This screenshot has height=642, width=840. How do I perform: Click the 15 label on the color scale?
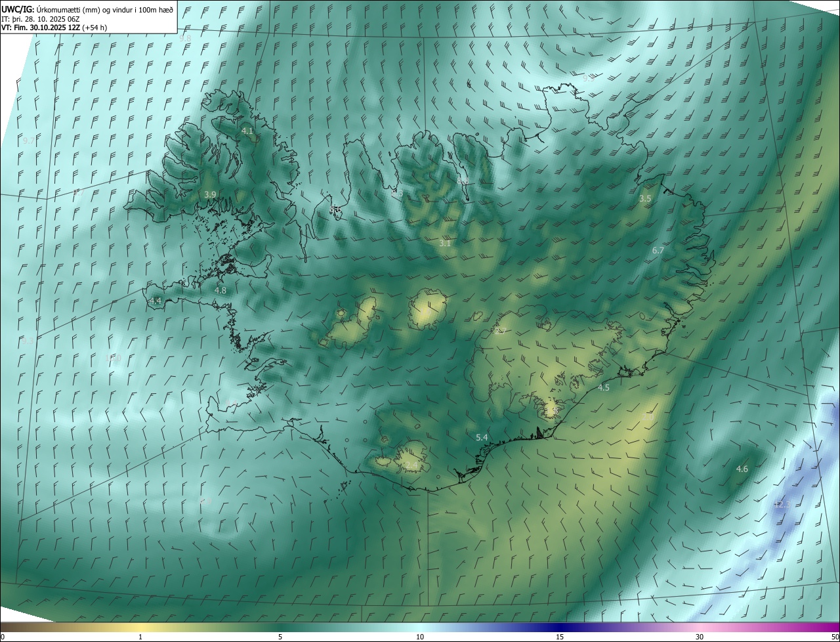560,637
